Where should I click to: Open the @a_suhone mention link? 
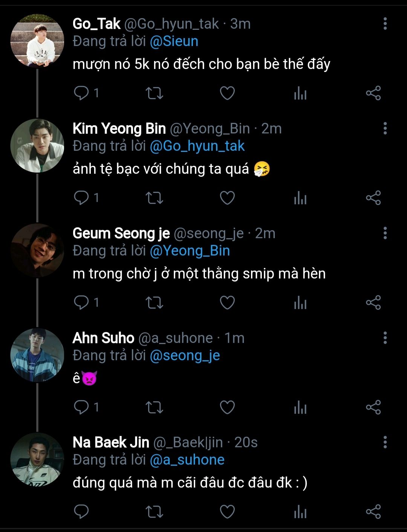click(187, 460)
